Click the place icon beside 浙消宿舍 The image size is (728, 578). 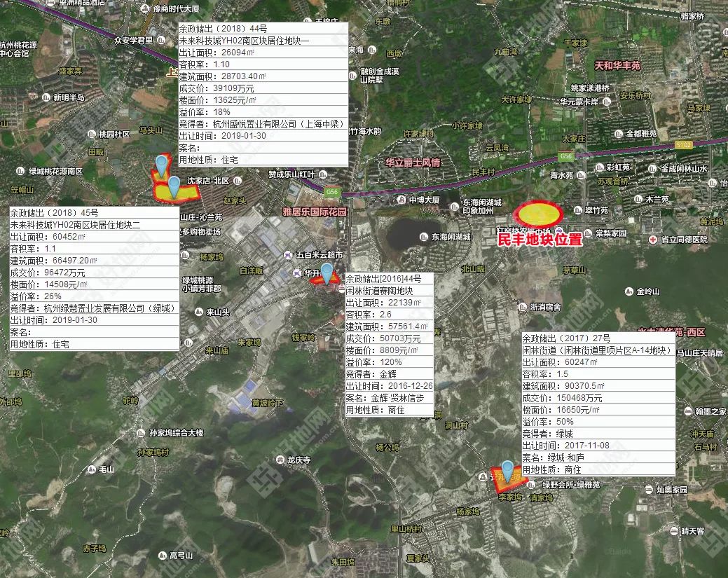(522, 307)
